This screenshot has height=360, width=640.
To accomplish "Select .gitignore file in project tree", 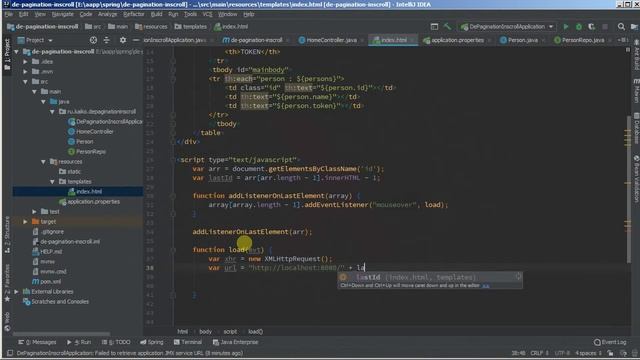I will [x=52, y=231].
